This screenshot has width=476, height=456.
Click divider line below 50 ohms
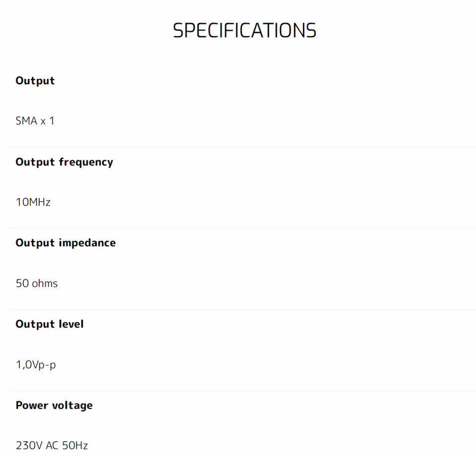pos(242,309)
